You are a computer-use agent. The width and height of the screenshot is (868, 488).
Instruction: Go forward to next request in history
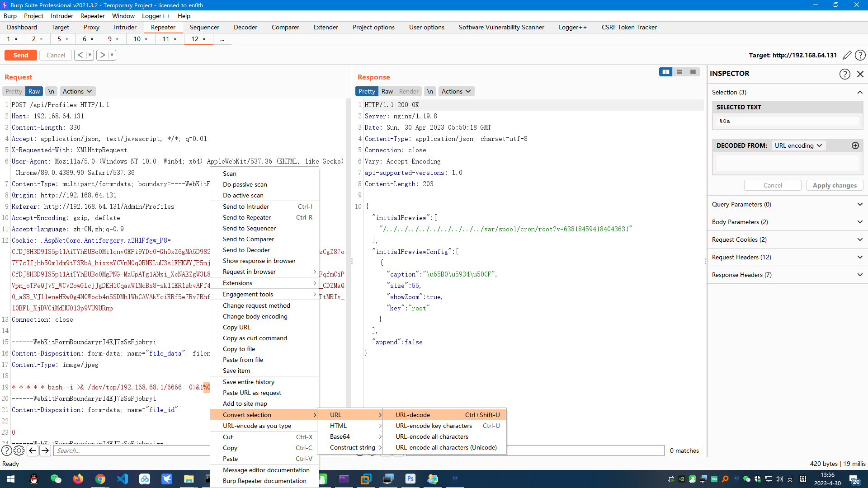point(103,55)
